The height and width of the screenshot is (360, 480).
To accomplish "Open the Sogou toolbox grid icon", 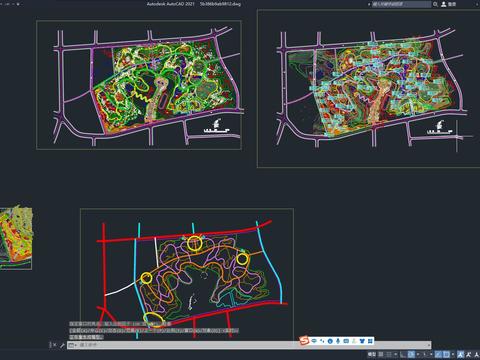I will point(370,341).
